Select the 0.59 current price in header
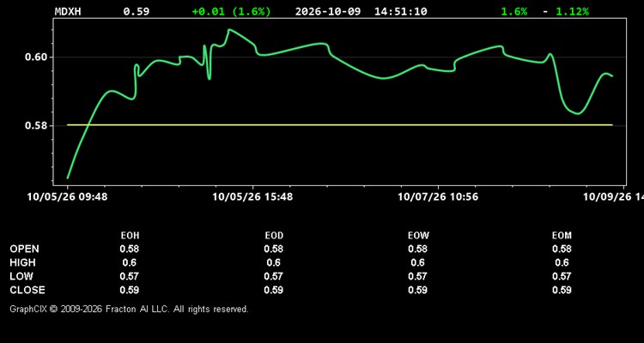 pyautogui.click(x=137, y=11)
